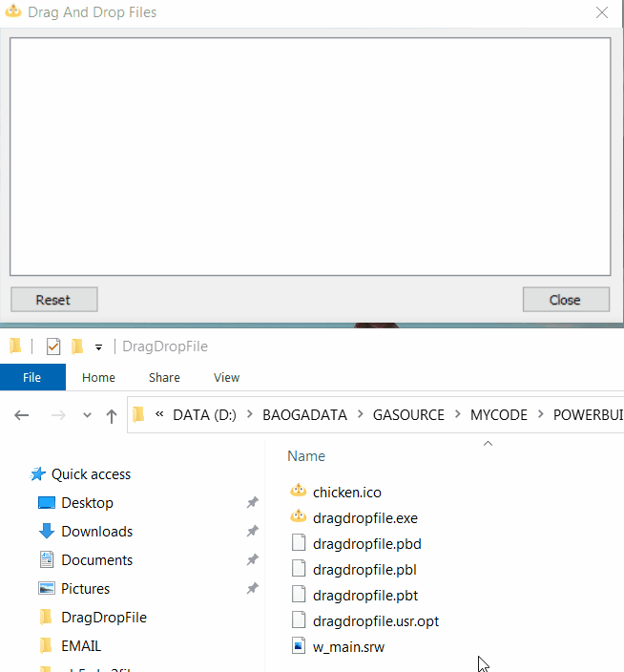The width and height of the screenshot is (624, 672).
Task: Click MYCODE in the address path
Action: pos(499,415)
